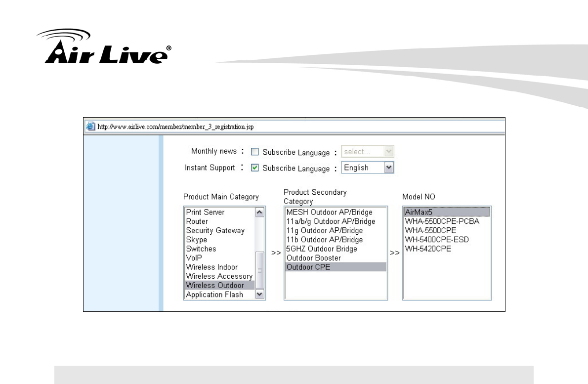Image resolution: width=588 pixels, height=384 pixels.
Task: Select WHA-5500CPE model
Action: tap(447, 231)
